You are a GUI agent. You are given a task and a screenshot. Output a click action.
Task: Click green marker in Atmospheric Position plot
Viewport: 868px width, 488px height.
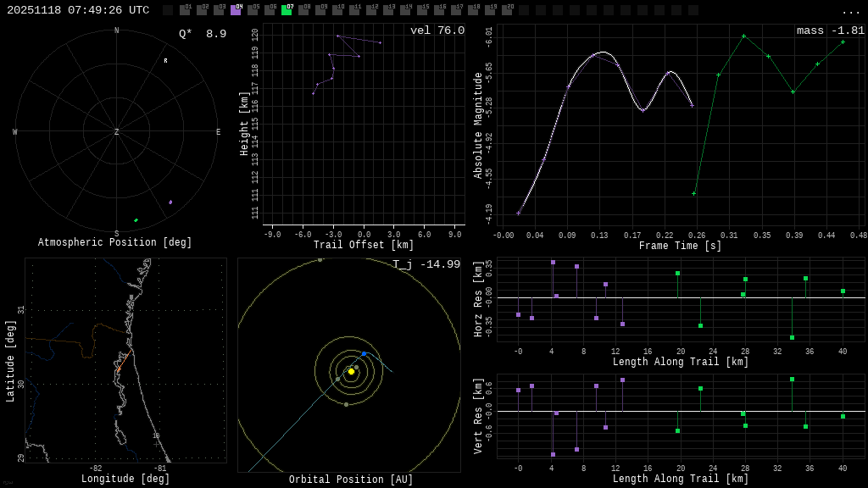(136, 220)
